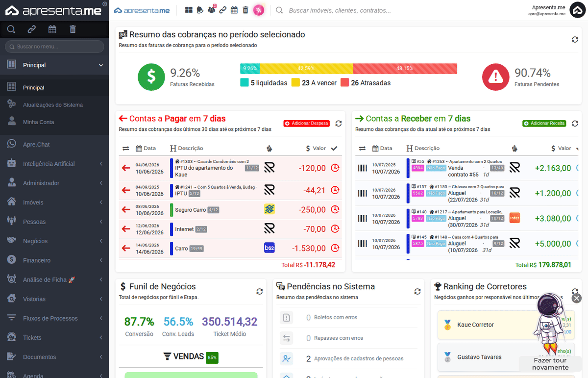Viewport: 588px width, 378px height.
Task: Click the checkmark column header in Contas a Pagar
Action: pyautogui.click(x=334, y=148)
